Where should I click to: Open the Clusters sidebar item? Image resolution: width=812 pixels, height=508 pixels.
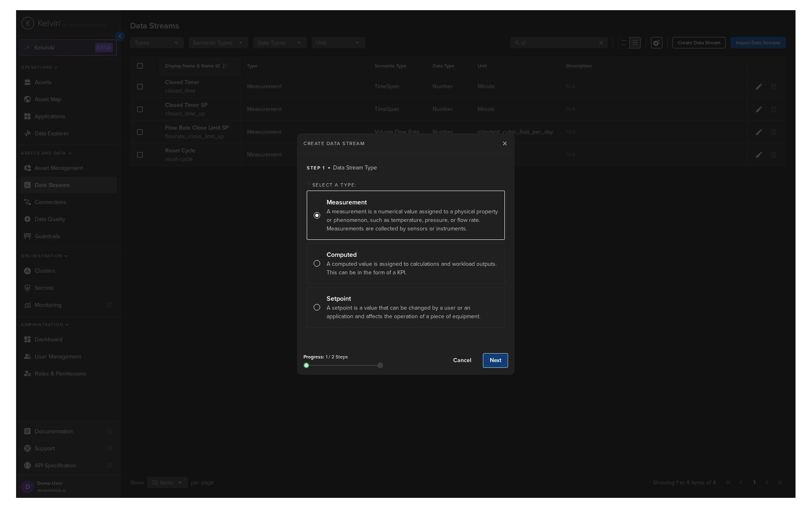(x=45, y=271)
